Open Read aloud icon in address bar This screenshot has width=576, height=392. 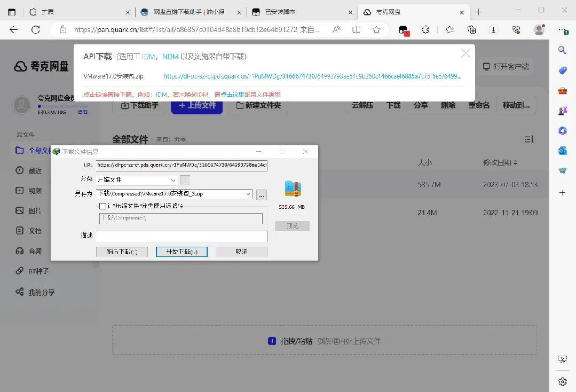click(336, 30)
